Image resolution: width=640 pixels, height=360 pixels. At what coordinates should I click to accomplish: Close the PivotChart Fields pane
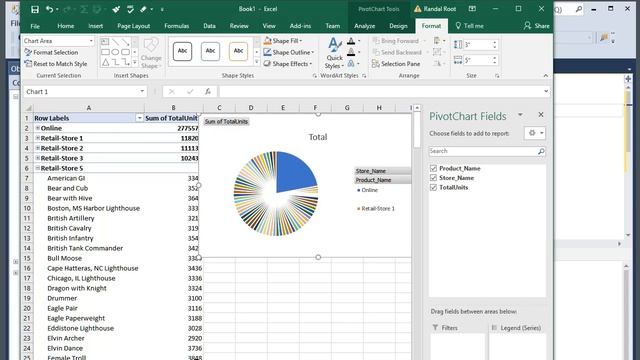(541, 115)
